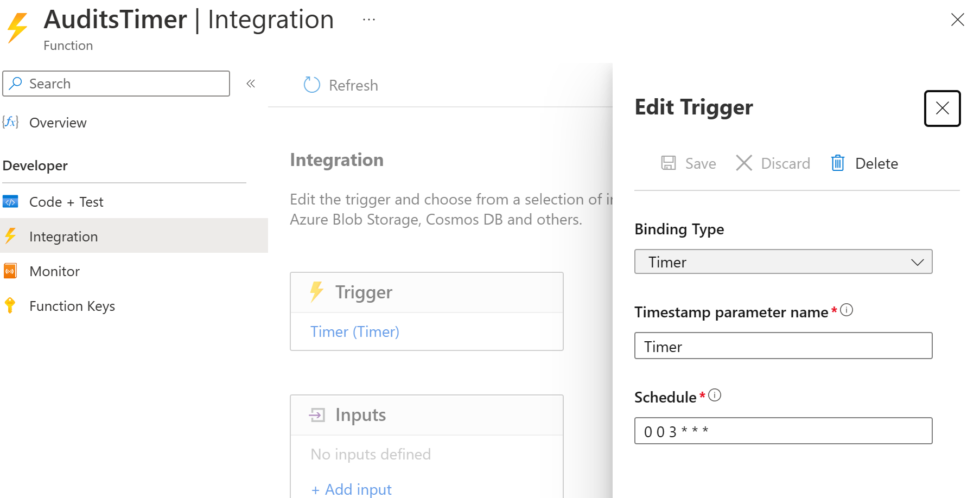Click the Delete trash can icon
The width and height of the screenshot is (980, 498).
[838, 163]
